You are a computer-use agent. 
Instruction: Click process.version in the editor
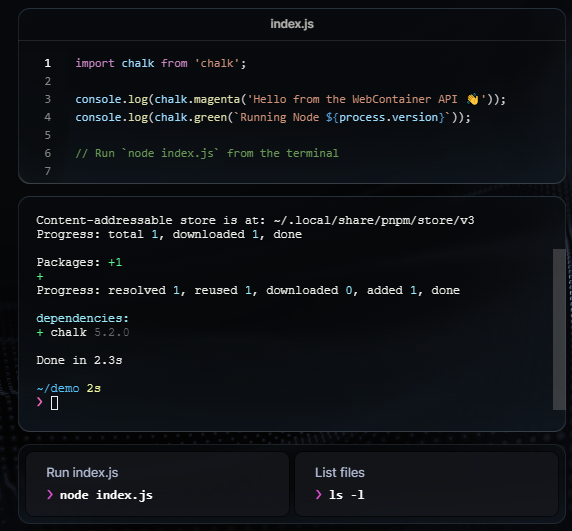[x=388, y=117]
